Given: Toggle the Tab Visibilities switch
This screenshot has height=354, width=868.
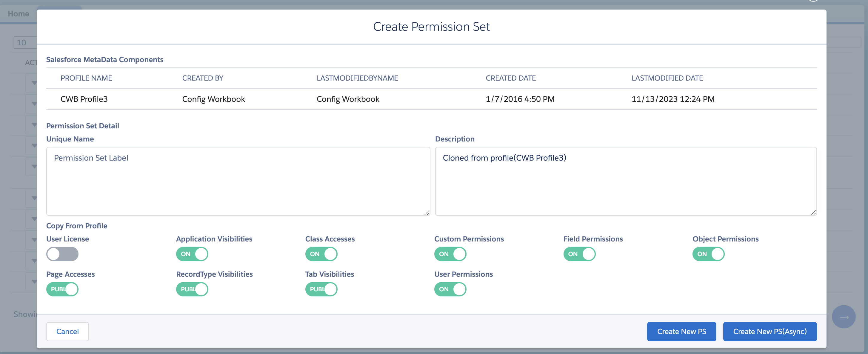Looking at the screenshot, I should (x=321, y=289).
